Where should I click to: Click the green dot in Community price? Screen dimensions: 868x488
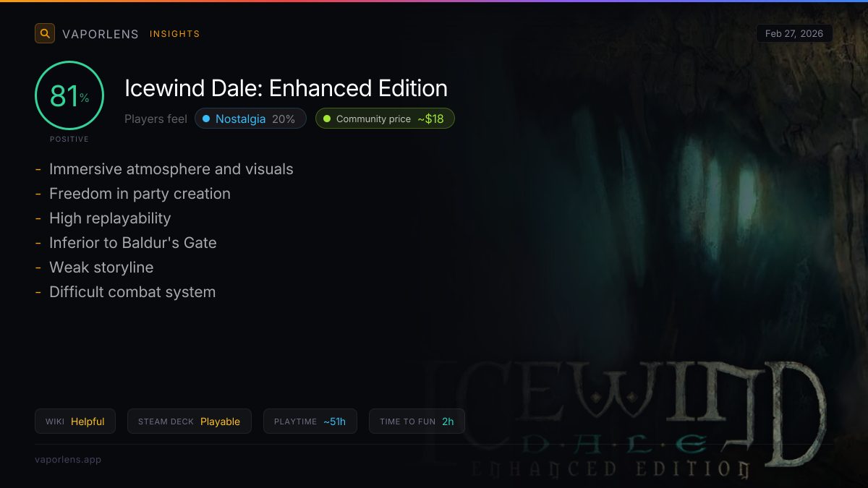[327, 119]
